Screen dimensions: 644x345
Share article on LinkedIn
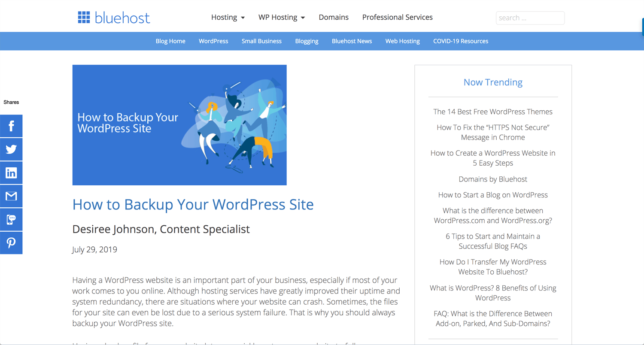(11, 172)
